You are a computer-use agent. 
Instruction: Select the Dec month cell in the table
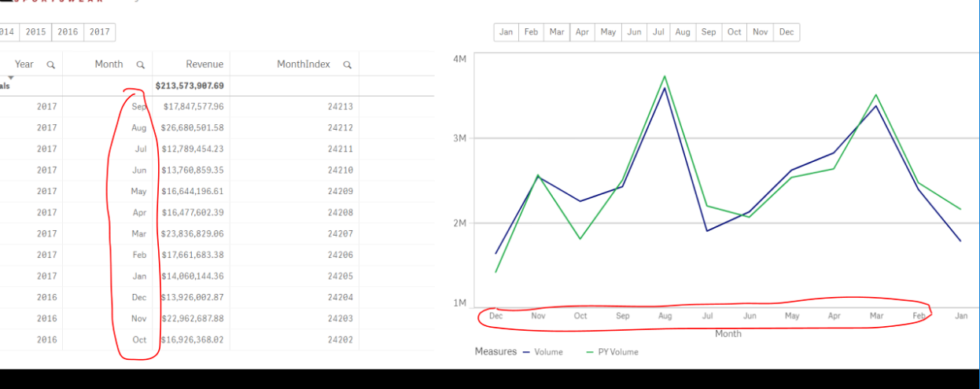[x=139, y=298]
